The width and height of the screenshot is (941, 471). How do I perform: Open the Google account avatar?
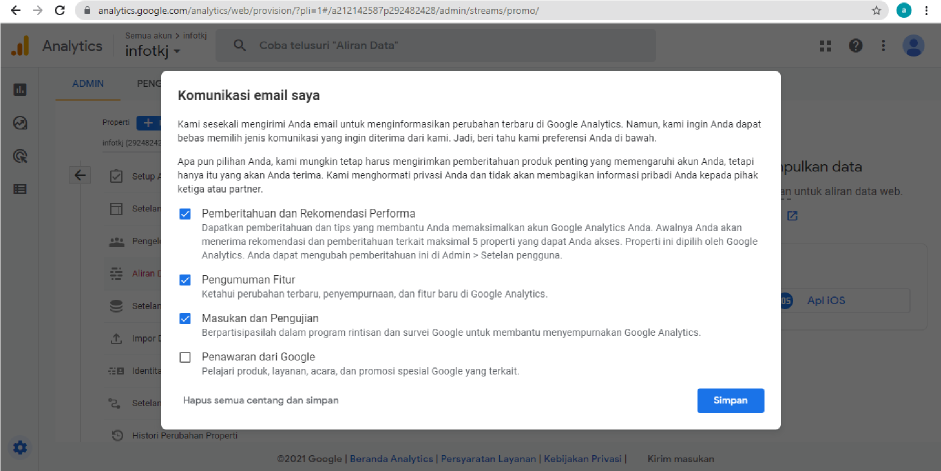[913, 46]
